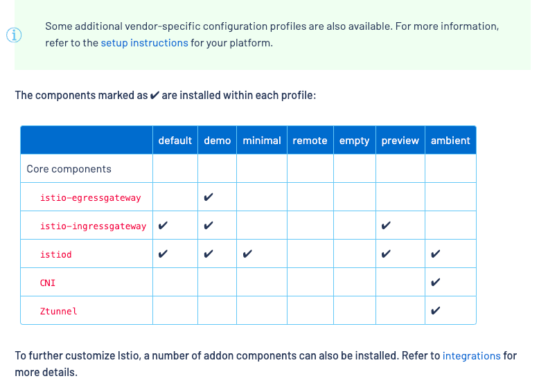This screenshot has height=392, width=548.
Task: Click the ambient checkmark in the istiod row
Action: (436, 253)
